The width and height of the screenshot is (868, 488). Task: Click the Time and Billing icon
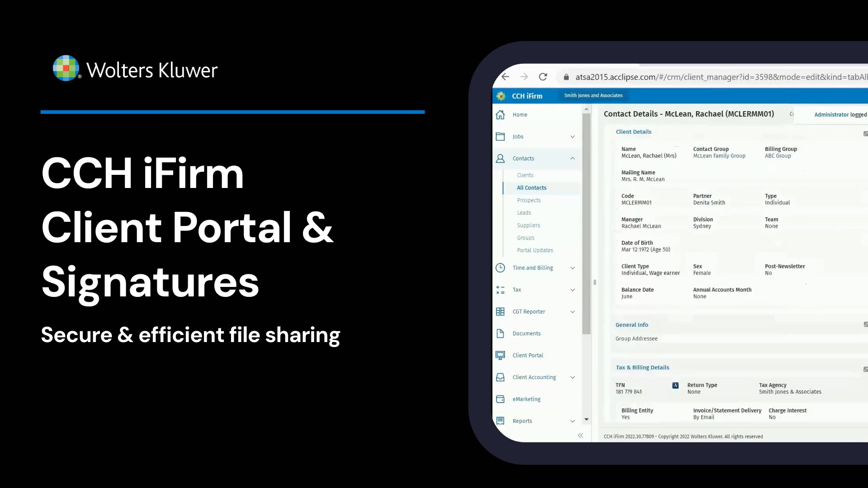tap(500, 267)
